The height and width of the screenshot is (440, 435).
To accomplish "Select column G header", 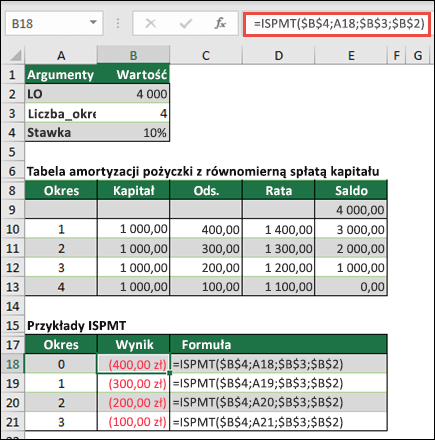I will (418, 55).
